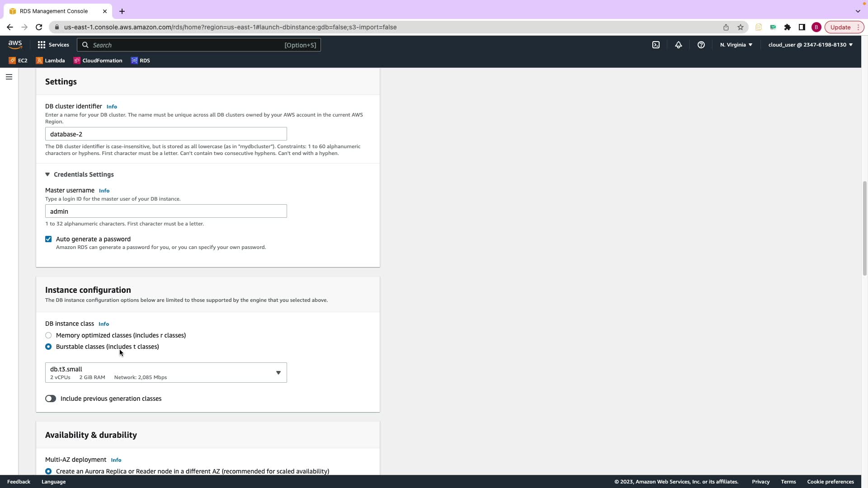The height and width of the screenshot is (488, 868).
Task: Open the db.t3.small instance class dropdown
Action: pos(166,373)
